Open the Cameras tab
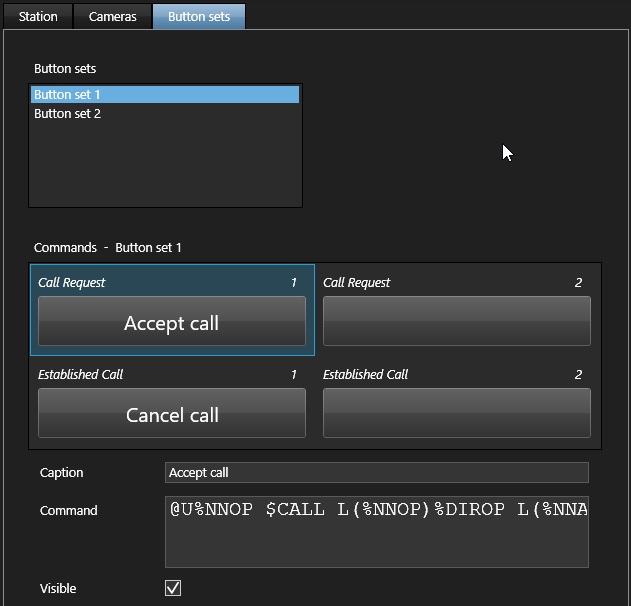This screenshot has height=606, width=631. [112, 16]
